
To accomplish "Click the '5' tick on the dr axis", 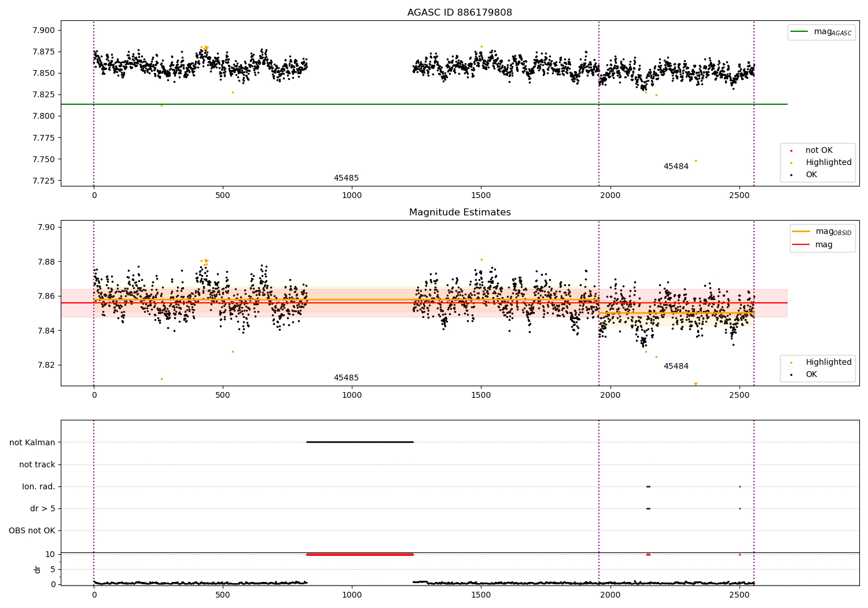I will 53,569.
